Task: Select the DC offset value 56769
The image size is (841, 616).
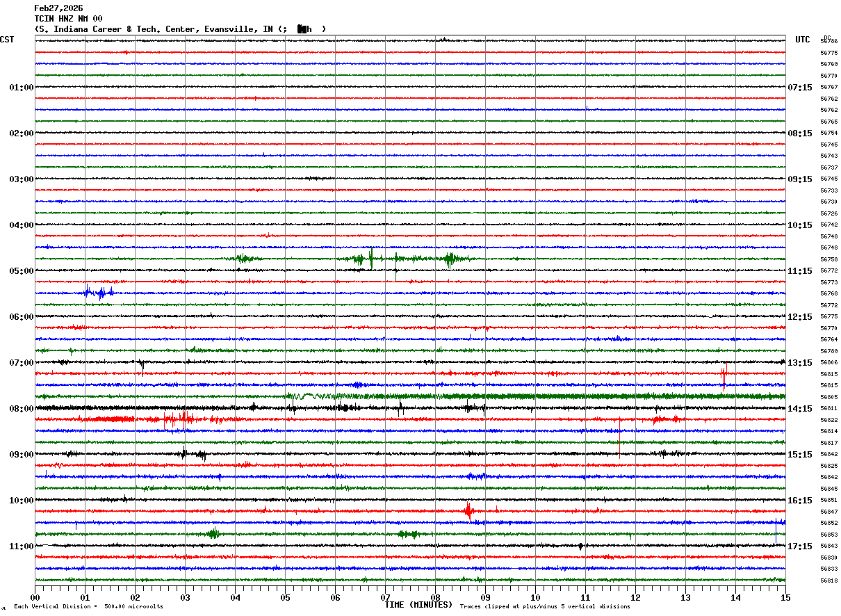Action: pos(828,65)
